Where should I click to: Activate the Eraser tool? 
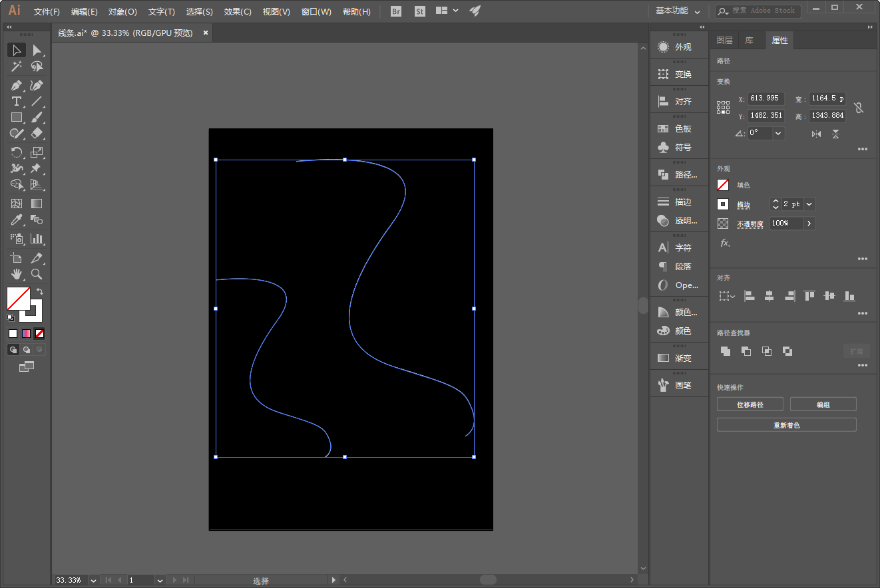coord(37,133)
